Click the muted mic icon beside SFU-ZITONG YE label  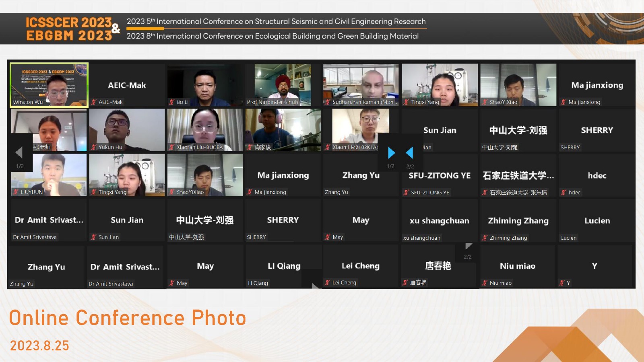coord(406,193)
